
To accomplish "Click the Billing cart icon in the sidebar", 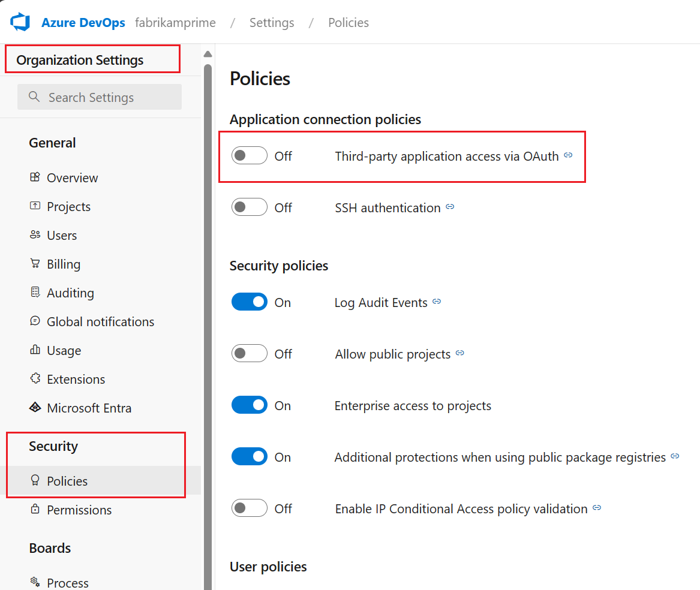I will tap(35, 263).
